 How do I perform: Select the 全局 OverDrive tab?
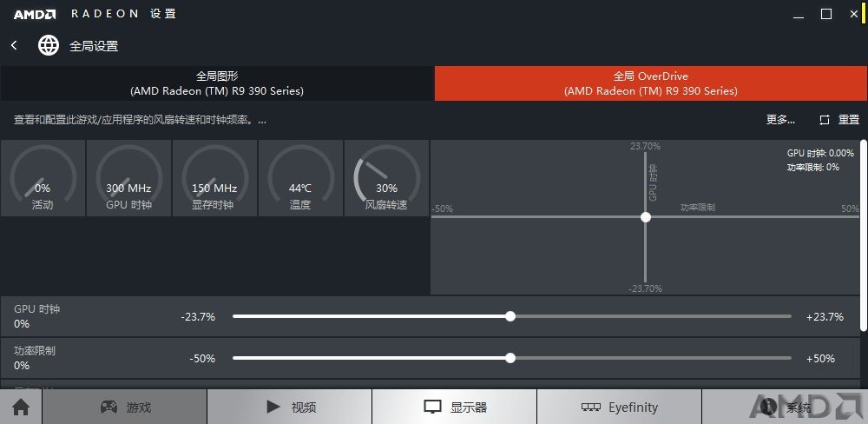pos(651,83)
